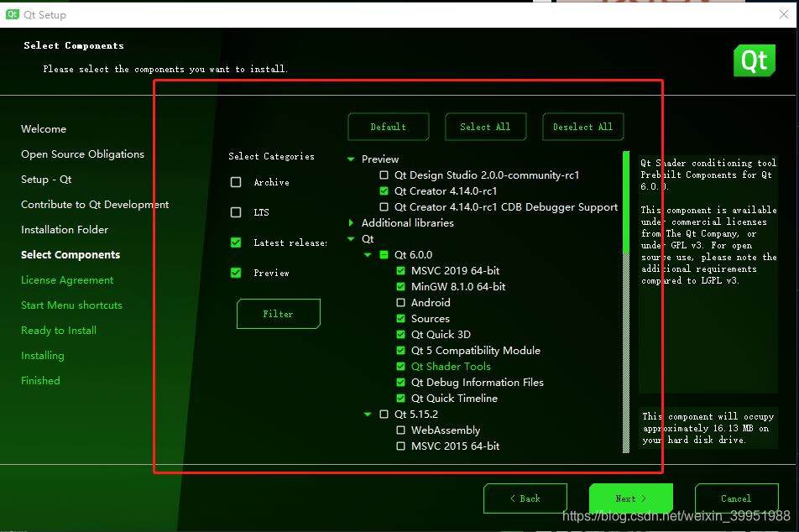Go back with the Back button
799x532 pixels.
pos(525,498)
